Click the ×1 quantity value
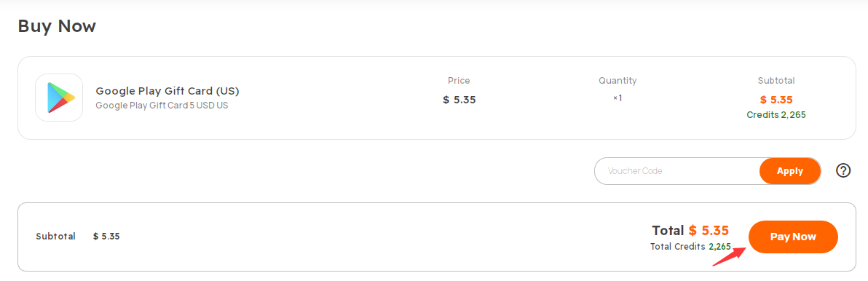Viewport: 868px width, 281px height. coord(618,98)
